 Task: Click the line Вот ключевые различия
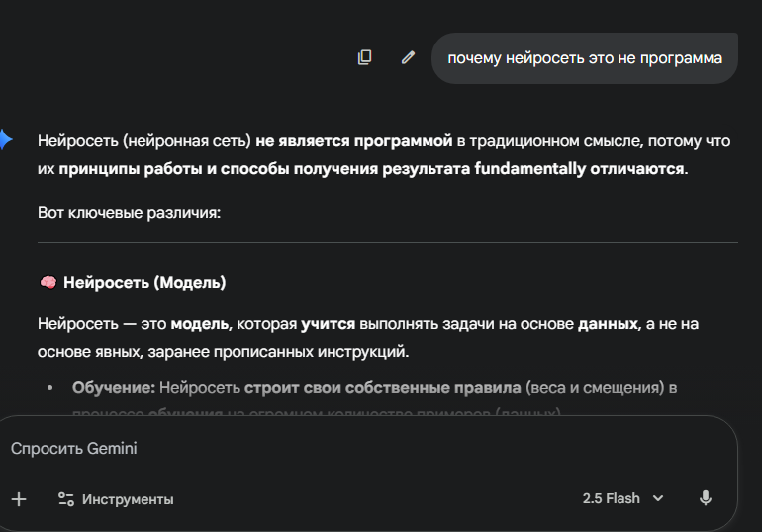[x=129, y=213]
